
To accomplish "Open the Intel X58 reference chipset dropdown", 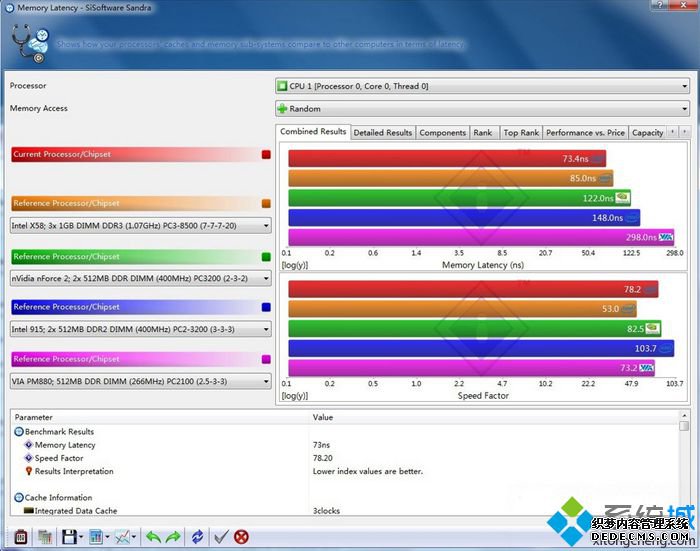I will click(141, 225).
